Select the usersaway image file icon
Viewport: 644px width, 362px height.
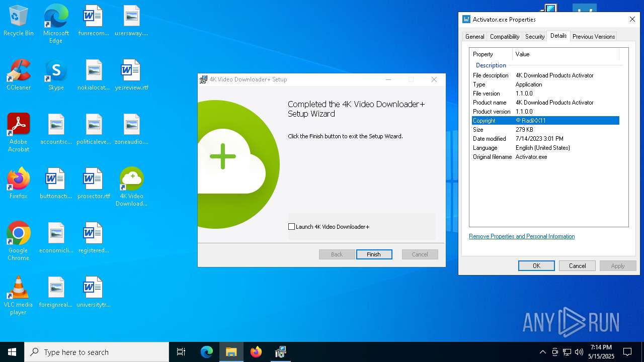[x=131, y=21]
